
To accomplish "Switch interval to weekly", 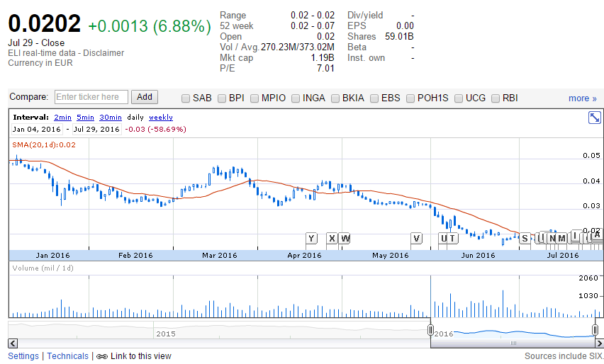I will click(161, 118).
